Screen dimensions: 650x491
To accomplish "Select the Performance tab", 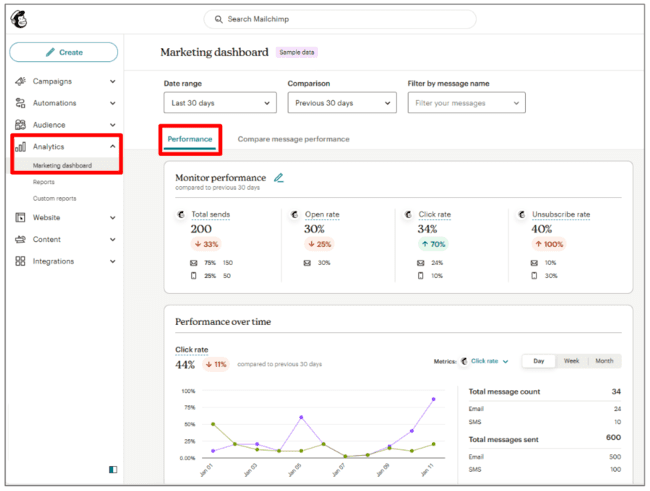I will (x=190, y=139).
